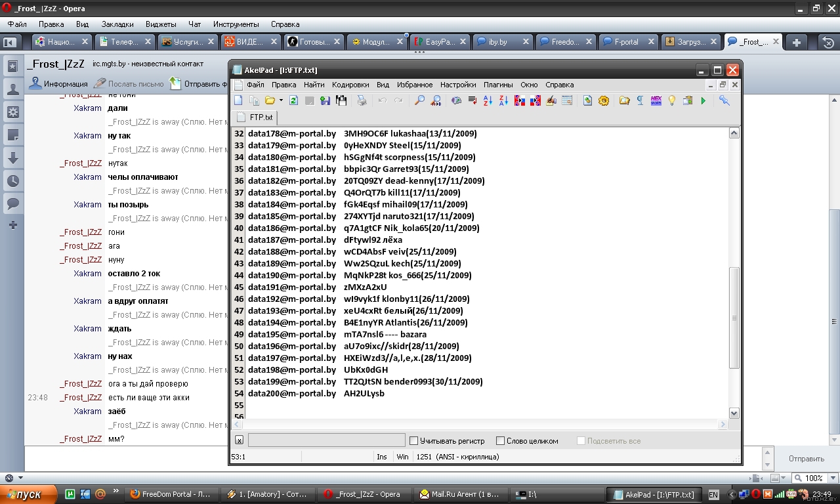Screen dimensions: 840x504
Task: Click the yellow gear plugin icon in AkelPad
Action: coord(604,100)
